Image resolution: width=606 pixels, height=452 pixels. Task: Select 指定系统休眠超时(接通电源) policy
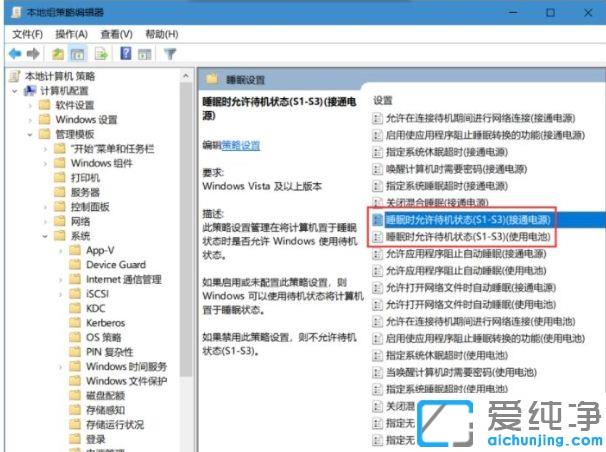click(446, 152)
